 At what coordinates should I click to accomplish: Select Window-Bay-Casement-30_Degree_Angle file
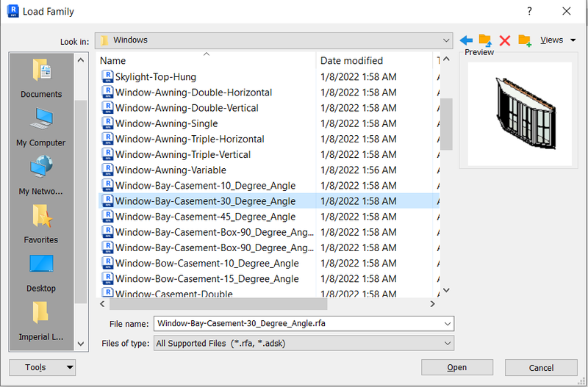click(206, 201)
